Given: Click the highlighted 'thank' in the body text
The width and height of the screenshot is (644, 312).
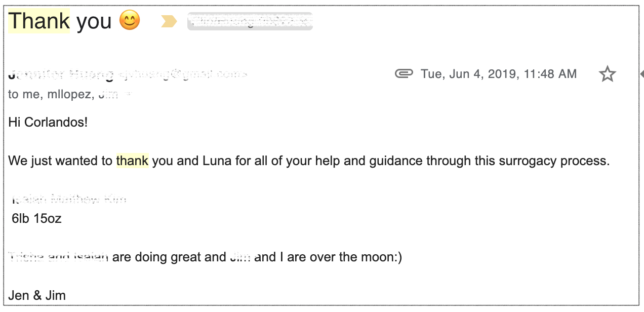Looking at the screenshot, I should pos(132,161).
